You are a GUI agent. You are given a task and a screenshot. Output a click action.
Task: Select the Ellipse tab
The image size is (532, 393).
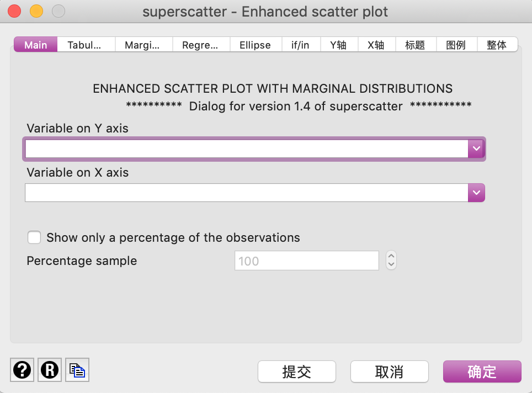256,45
